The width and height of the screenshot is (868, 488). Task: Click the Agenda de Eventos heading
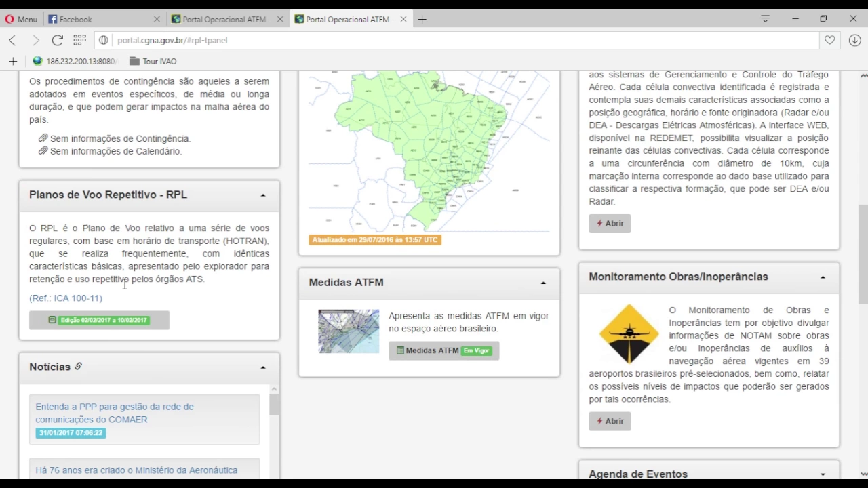[x=638, y=474]
